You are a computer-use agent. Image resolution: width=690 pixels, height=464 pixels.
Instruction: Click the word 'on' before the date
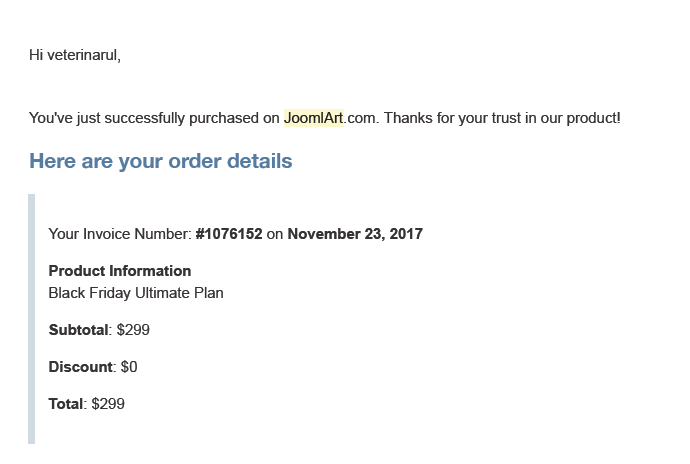pos(275,234)
